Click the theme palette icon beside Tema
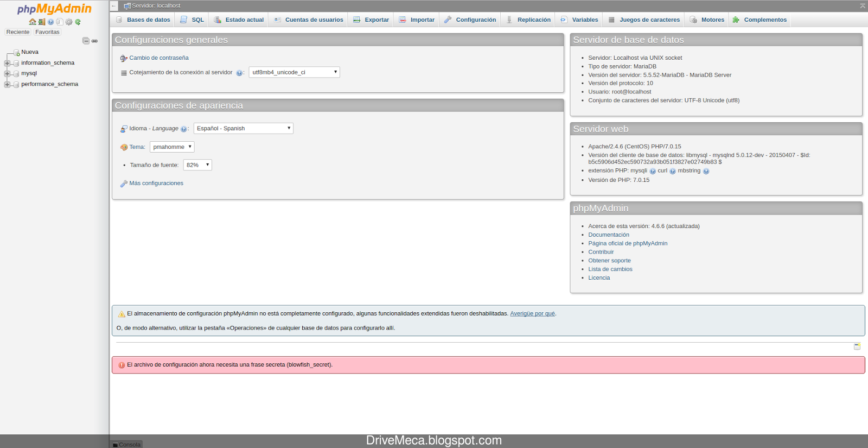The width and height of the screenshot is (868, 448). tap(124, 147)
